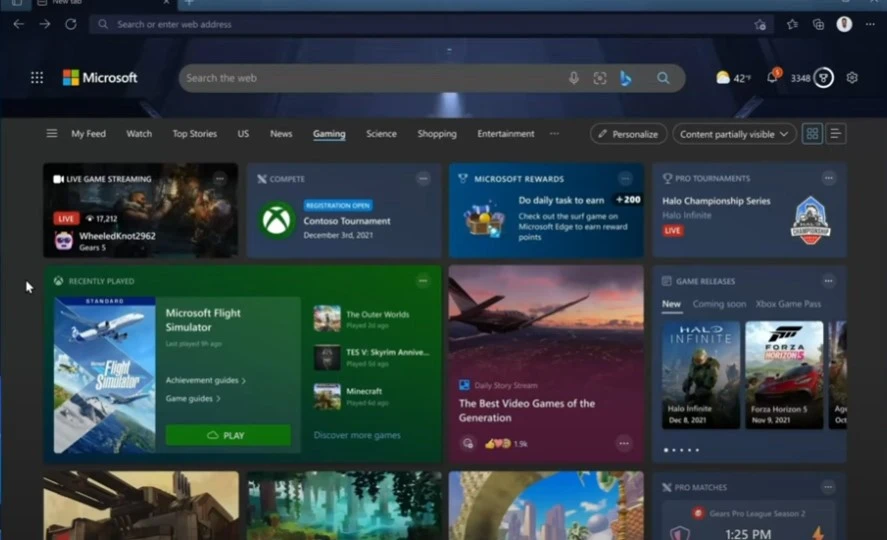Screen dimensions: 887x540
Task: Open the weather widget showing 42°
Action: pyautogui.click(x=733, y=78)
